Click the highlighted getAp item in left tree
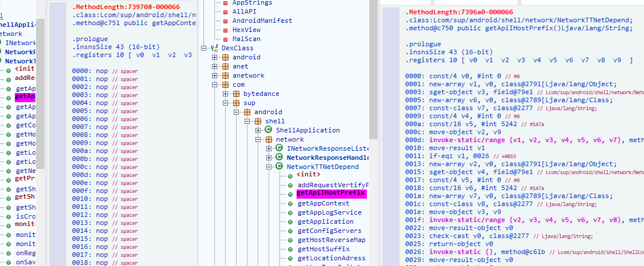The image size is (644, 266). 25,97
